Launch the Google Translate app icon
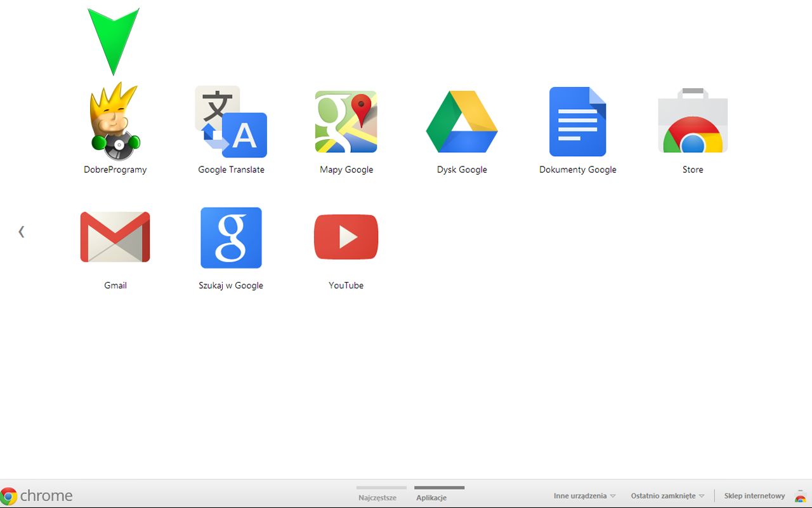The height and width of the screenshot is (508, 812). tap(231, 121)
